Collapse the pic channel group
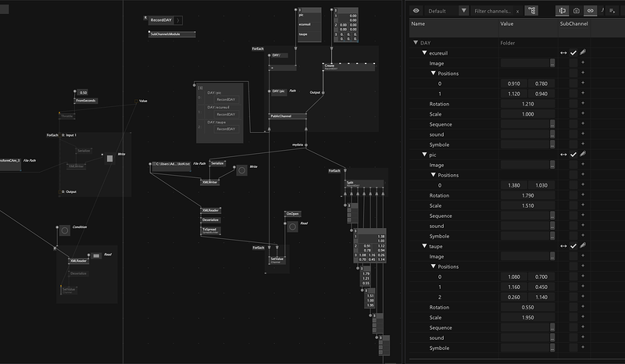 424,155
